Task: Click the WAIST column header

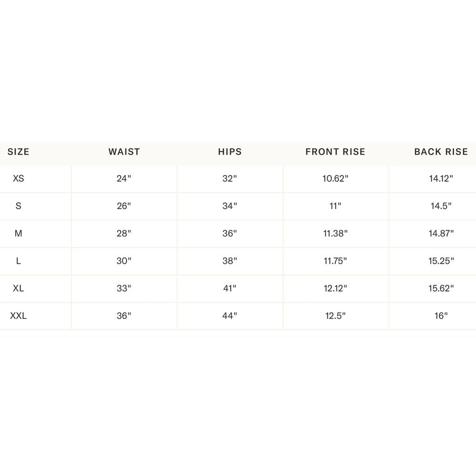Action: 124,152
